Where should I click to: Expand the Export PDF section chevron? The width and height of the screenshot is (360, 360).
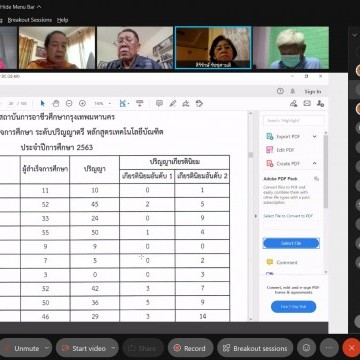coord(315,136)
